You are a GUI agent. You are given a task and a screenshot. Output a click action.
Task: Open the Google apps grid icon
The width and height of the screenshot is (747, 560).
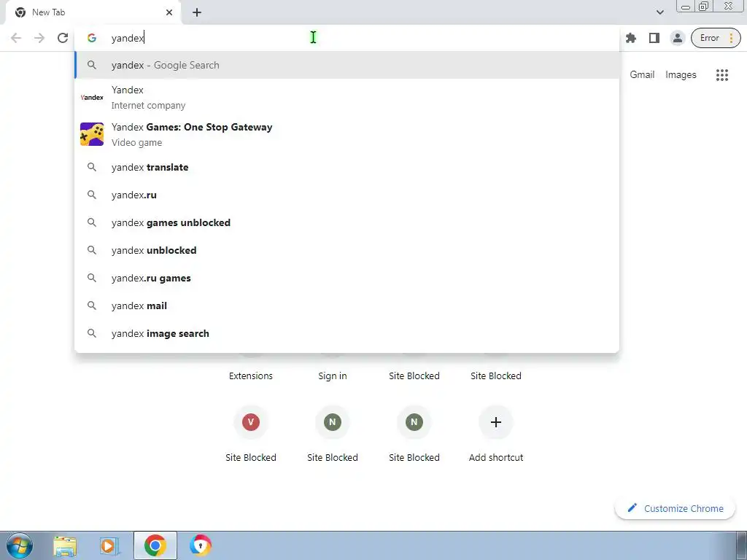721,75
